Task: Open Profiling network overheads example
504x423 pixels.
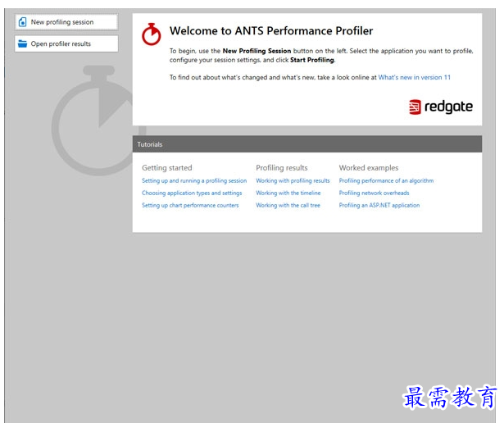Action: (x=375, y=193)
